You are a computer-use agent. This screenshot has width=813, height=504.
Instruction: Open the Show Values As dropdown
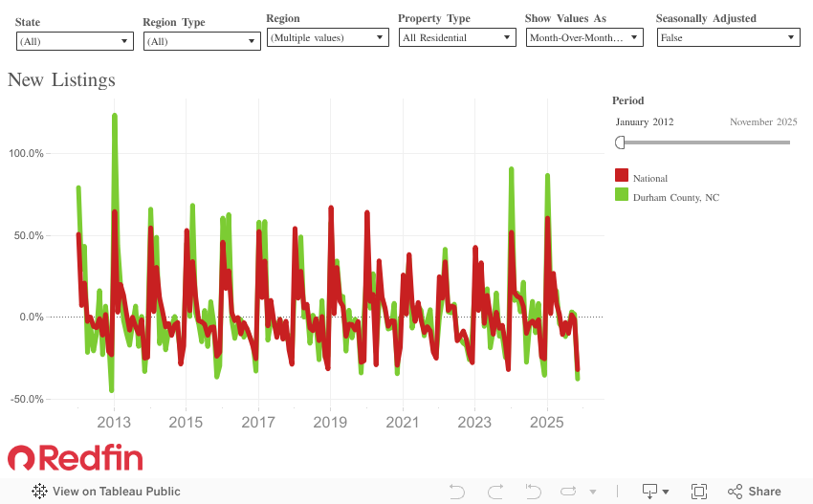tap(584, 37)
